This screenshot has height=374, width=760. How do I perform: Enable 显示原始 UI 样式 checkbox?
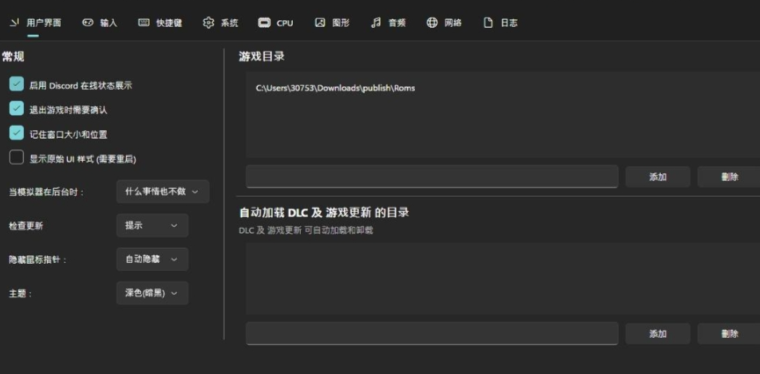[x=16, y=157]
